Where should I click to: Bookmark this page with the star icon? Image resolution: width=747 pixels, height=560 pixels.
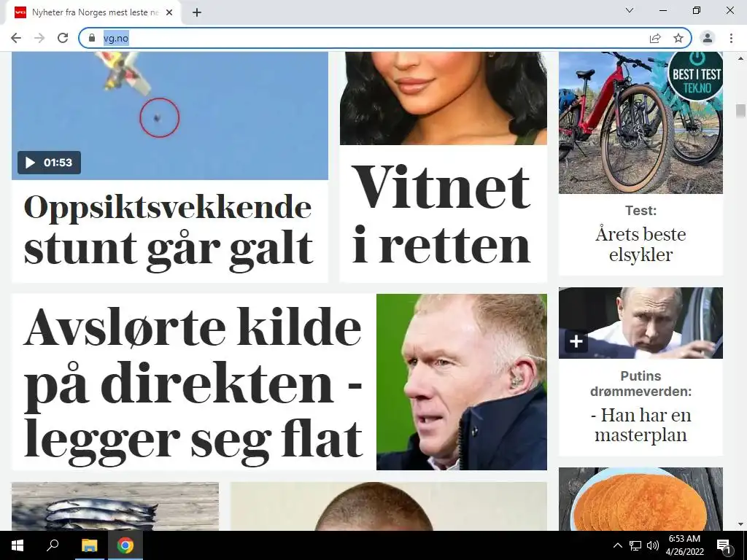[678, 38]
